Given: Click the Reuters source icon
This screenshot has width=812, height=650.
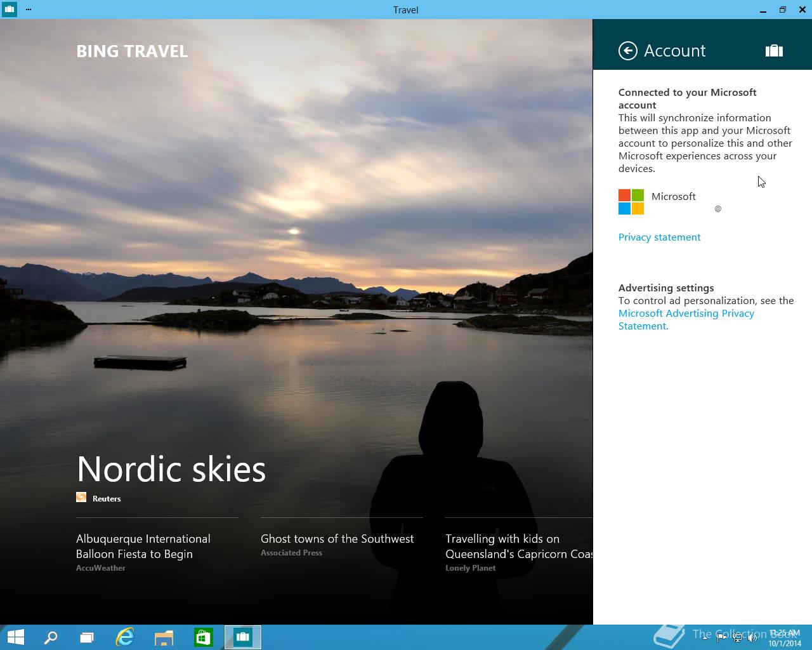Looking at the screenshot, I should pos(81,498).
